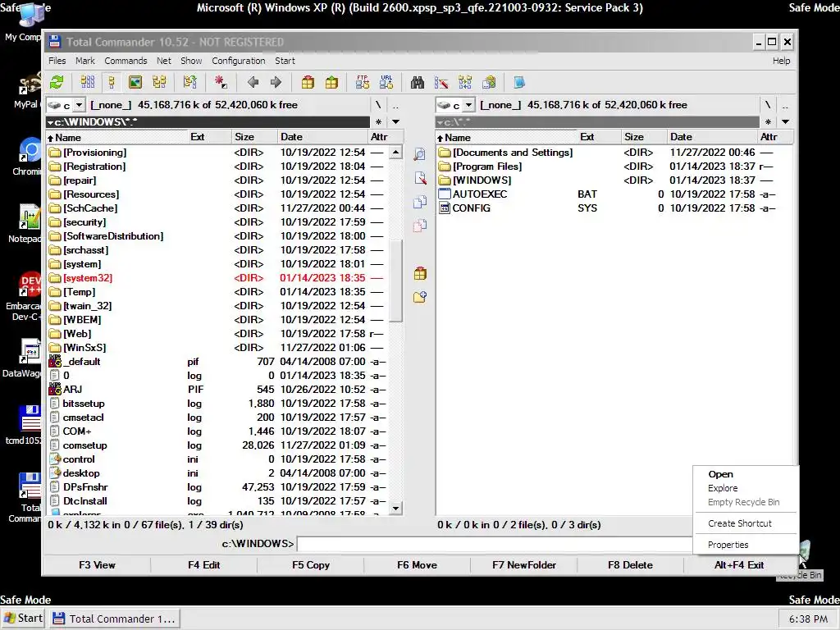Sort right panel by Size column header
Image resolution: width=840 pixels, height=630 pixels.
643,137
